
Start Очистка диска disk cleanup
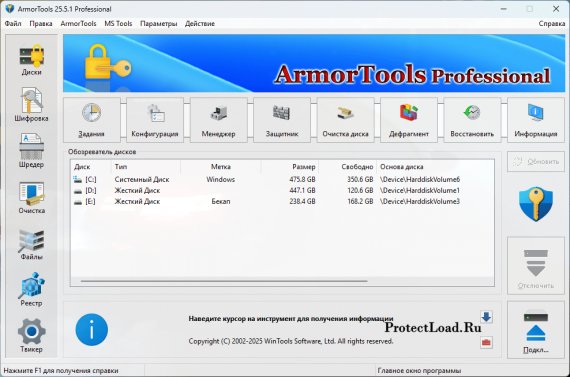click(x=345, y=120)
